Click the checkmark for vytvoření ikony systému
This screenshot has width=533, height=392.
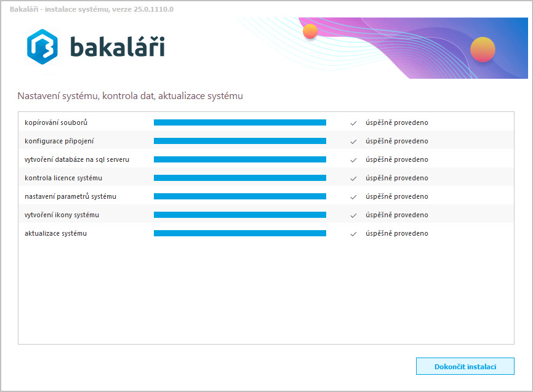pos(353,215)
